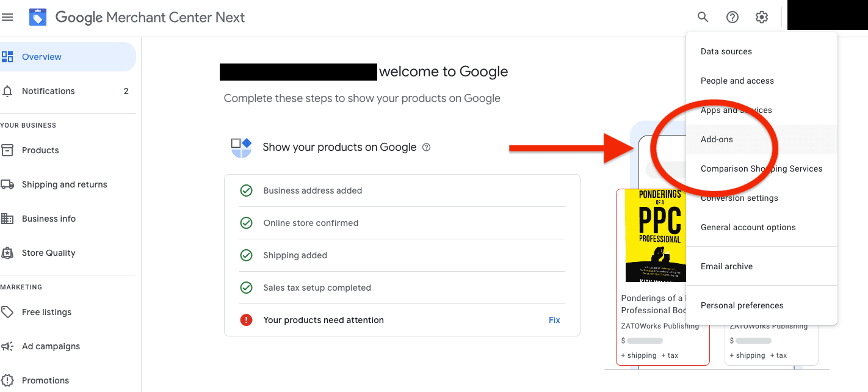868x392 pixels.
Task: Click the red products need attention icon
Action: 247,320
